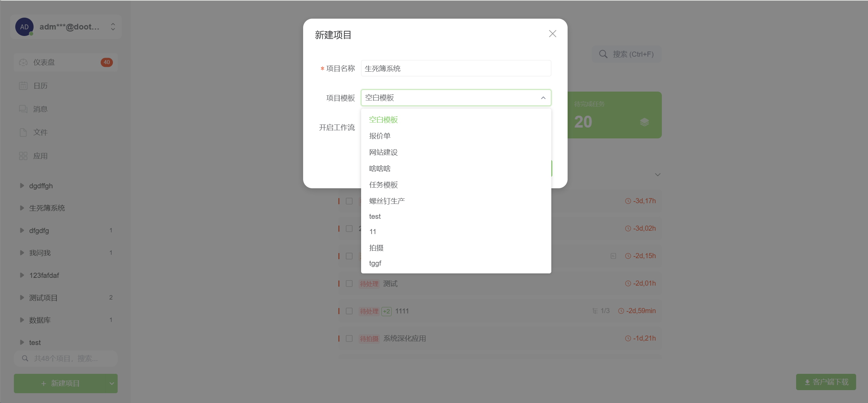Click the calendar icon in sidebar
The width and height of the screenshot is (868, 403).
click(x=23, y=86)
